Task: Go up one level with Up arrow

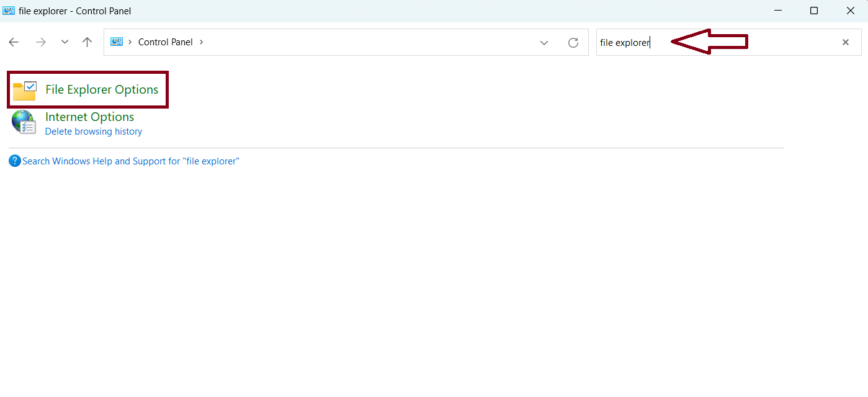Action: tap(87, 42)
